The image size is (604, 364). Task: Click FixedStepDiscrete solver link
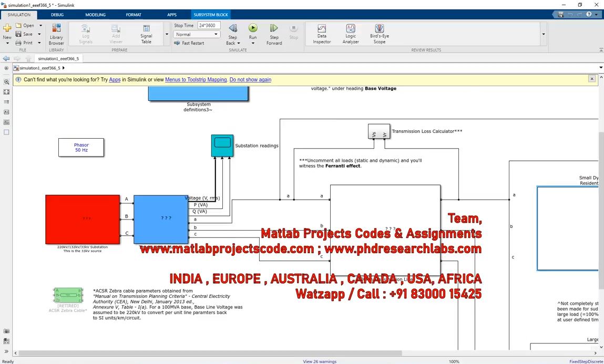(586, 361)
